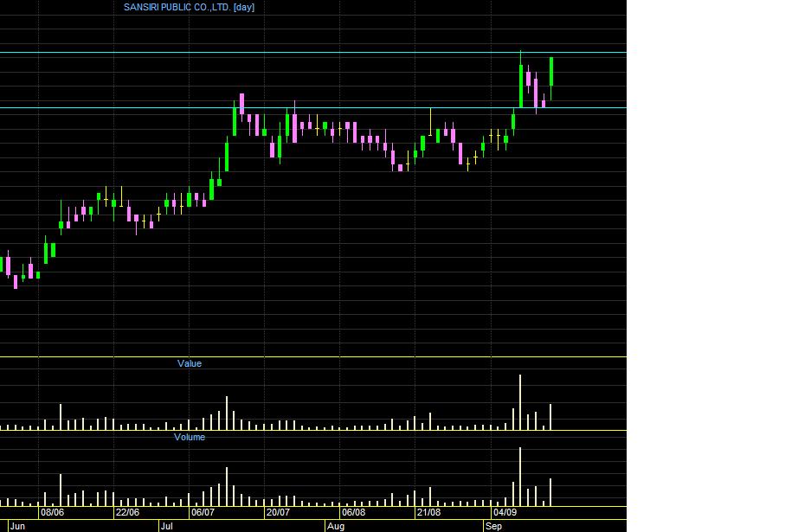Viewport: 811px width, 532px height.
Task: Click the SANSIRI PUBLIC CO.,LTD. chart title
Action: (189, 7)
